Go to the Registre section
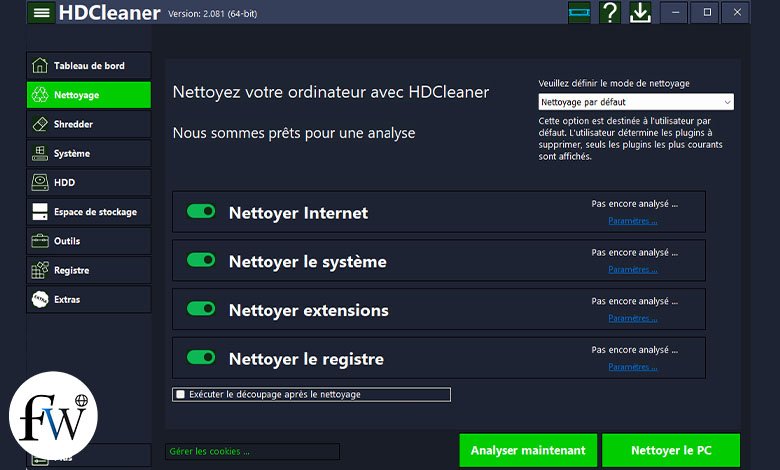Viewport: 780px width, 470px height. click(x=89, y=270)
